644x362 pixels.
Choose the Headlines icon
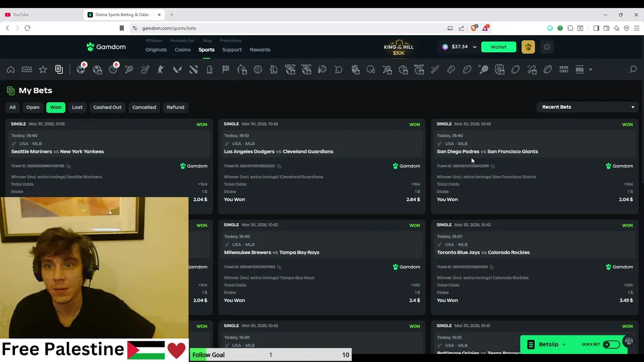coord(564,69)
